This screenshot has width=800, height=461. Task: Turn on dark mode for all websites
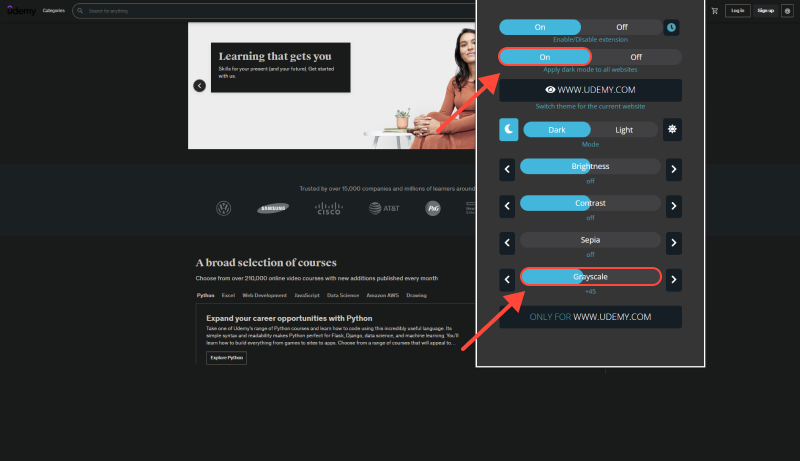pyautogui.click(x=545, y=57)
